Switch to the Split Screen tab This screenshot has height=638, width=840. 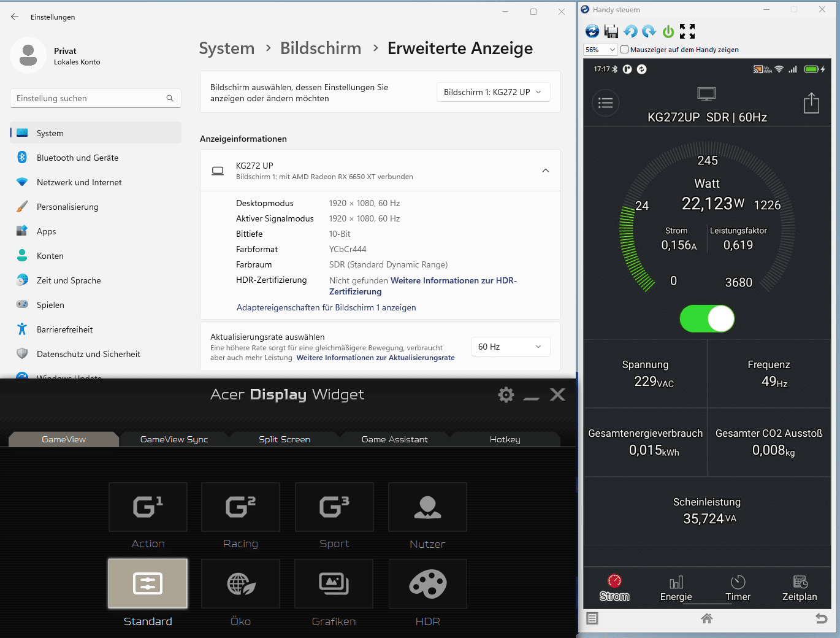tap(284, 439)
